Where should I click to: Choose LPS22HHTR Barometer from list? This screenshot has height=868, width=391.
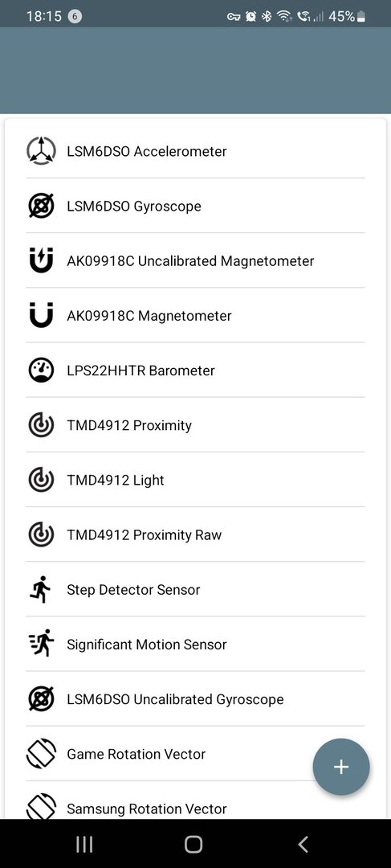coord(195,371)
